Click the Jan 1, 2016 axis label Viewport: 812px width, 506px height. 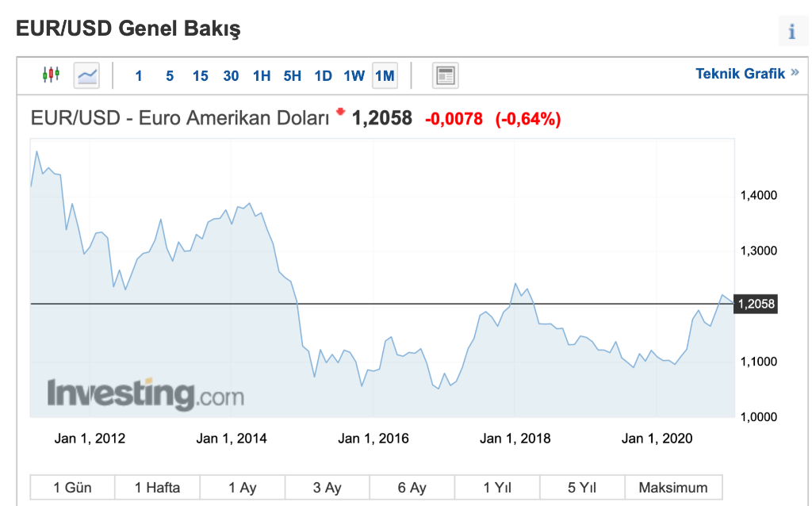(x=373, y=438)
